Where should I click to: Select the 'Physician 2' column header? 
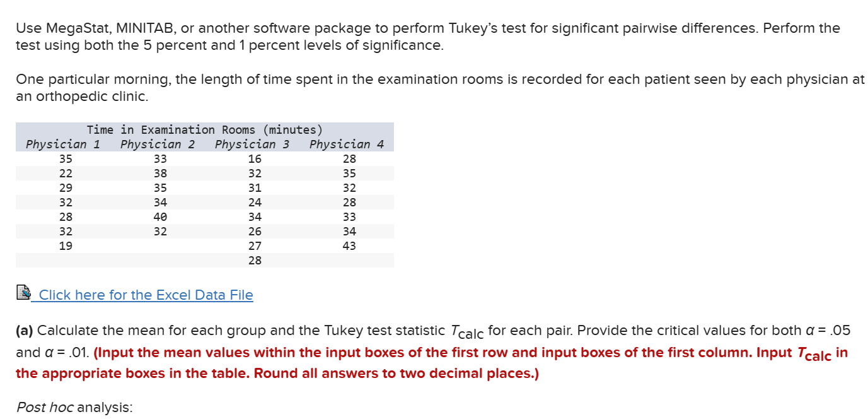click(x=158, y=144)
